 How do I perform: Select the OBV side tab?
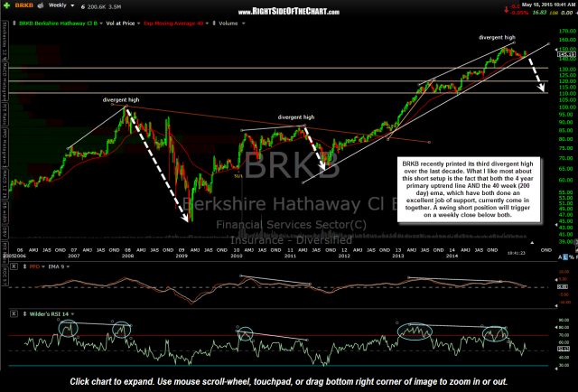pyautogui.click(x=5, y=233)
